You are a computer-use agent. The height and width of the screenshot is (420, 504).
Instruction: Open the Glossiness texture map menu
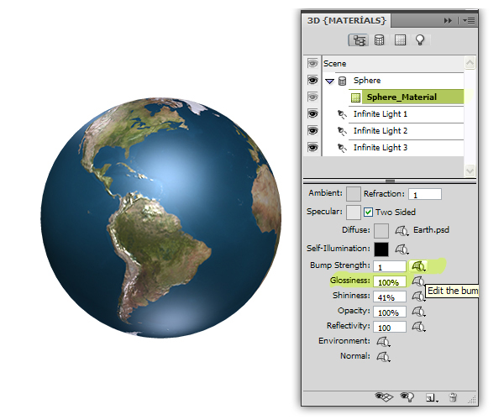click(x=417, y=281)
